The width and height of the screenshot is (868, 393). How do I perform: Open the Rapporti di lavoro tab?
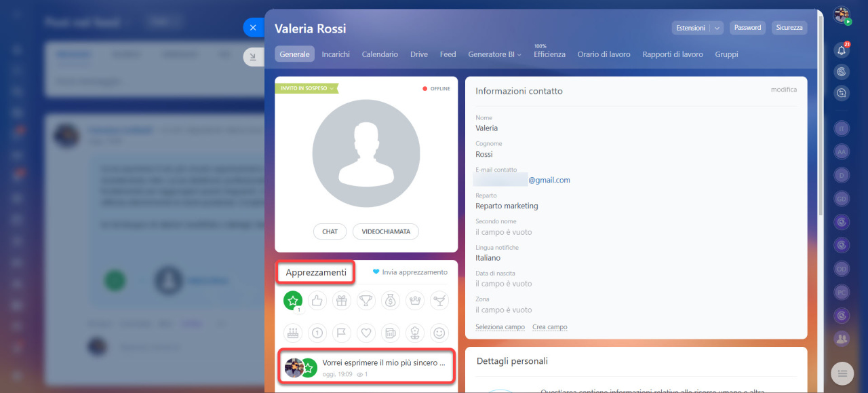pyautogui.click(x=673, y=54)
